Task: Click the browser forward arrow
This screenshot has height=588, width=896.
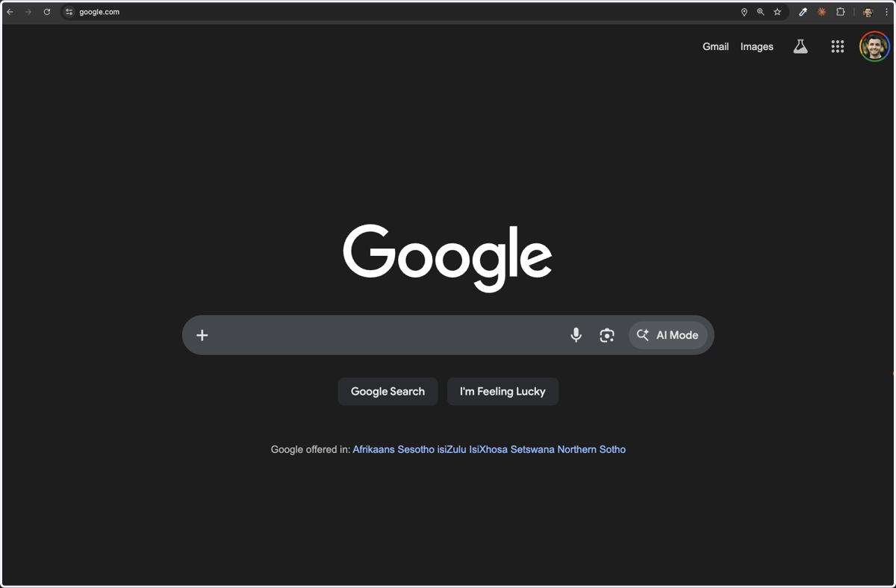Action: (x=28, y=12)
